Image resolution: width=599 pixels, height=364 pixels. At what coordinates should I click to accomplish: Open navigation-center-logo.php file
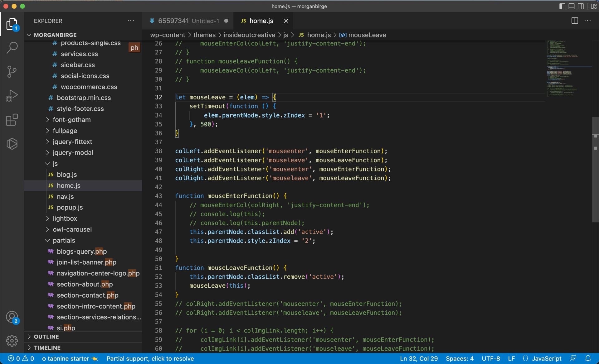(83, 273)
